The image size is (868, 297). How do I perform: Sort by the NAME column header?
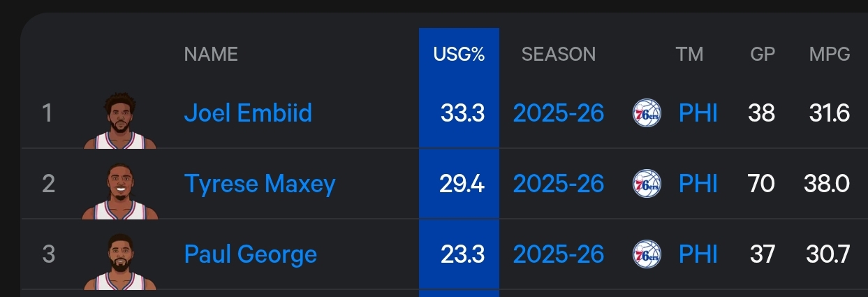click(x=211, y=54)
